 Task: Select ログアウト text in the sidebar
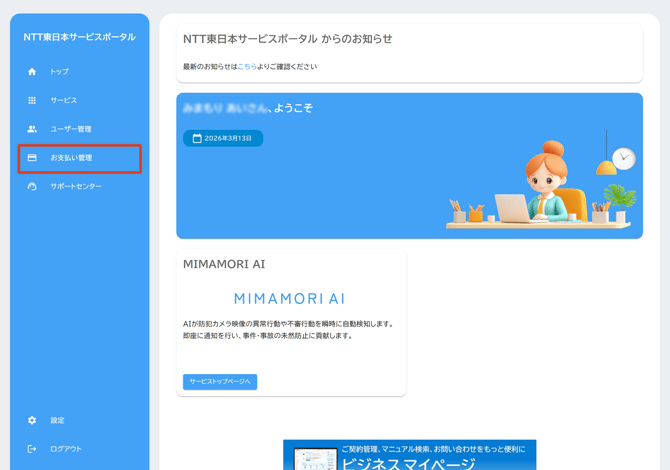[66, 449]
